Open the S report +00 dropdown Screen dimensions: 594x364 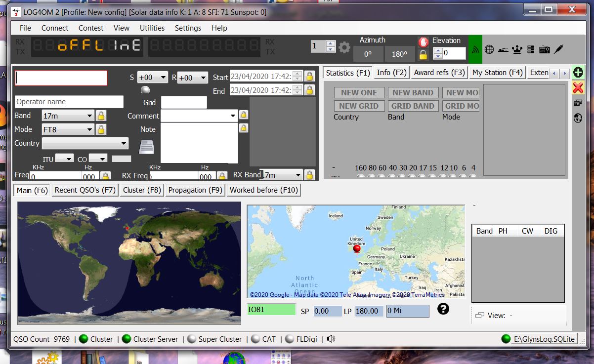pos(152,78)
